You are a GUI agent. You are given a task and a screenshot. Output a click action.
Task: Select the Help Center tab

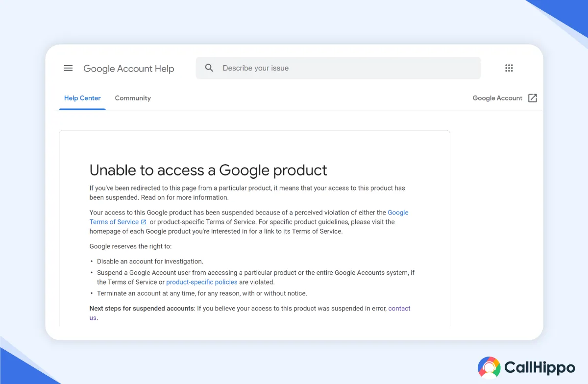point(82,98)
